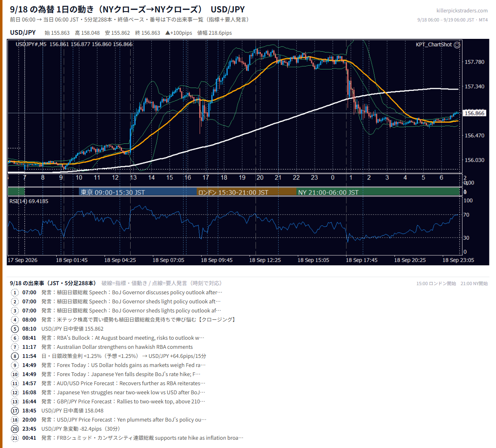Click the KPT_ChartShot smiley face icon

[x=457, y=45]
